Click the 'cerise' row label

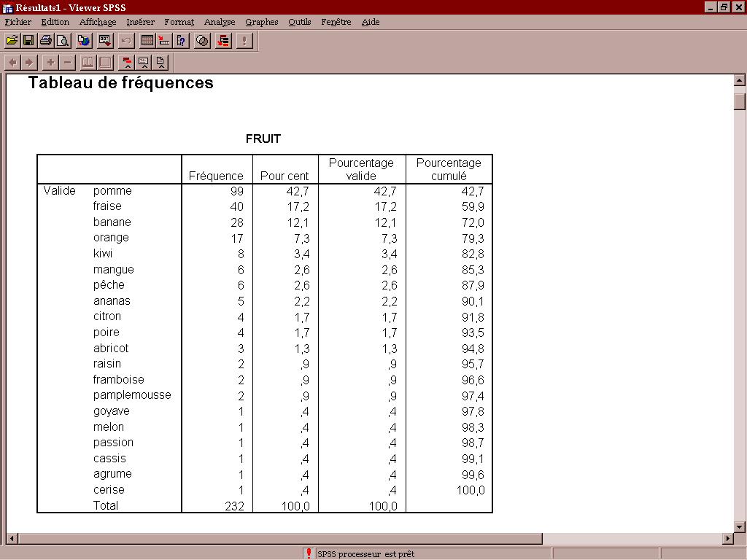click(109, 489)
